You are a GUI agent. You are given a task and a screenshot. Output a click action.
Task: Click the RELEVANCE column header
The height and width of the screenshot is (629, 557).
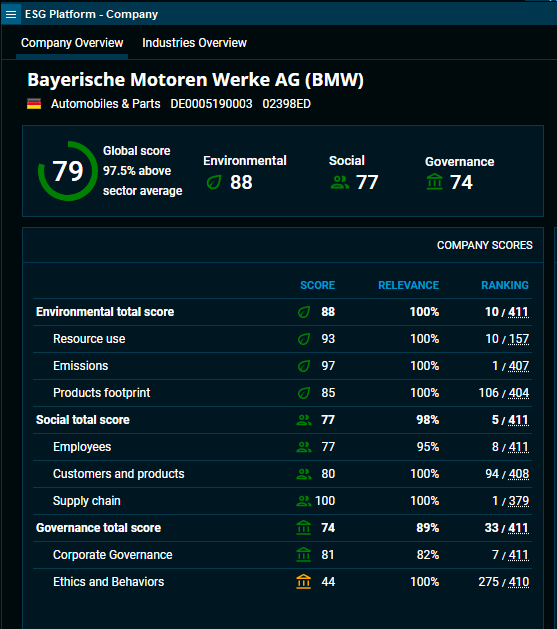click(408, 285)
